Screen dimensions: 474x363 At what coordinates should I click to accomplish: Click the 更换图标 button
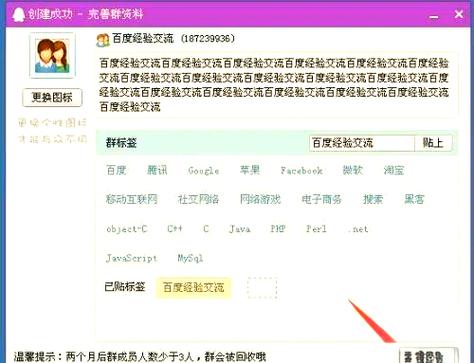coord(52,97)
